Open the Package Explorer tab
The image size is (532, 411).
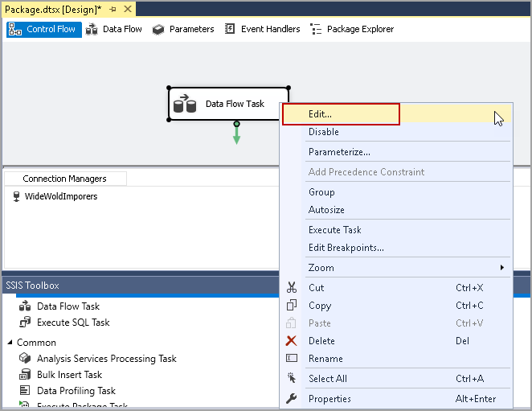coord(352,29)
